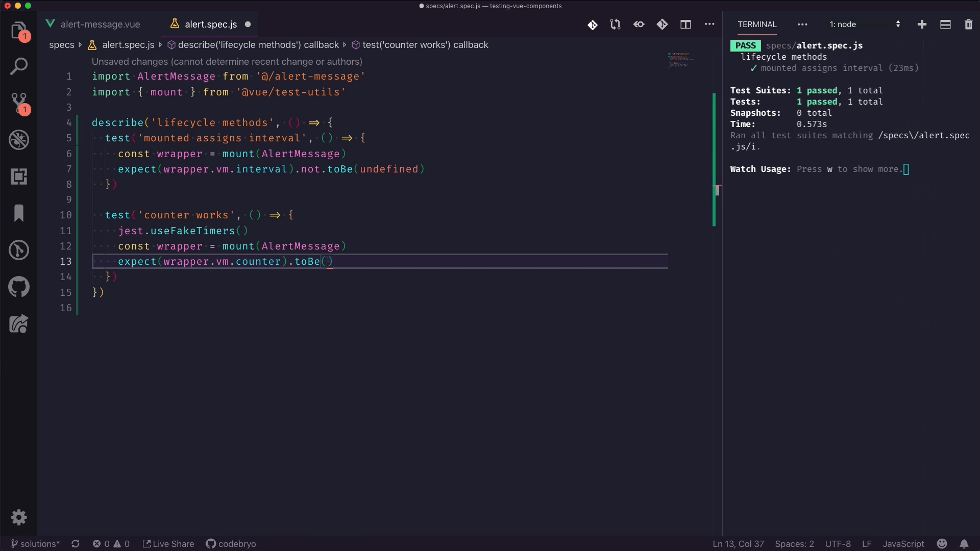Open the Source Control view

(x=19, y=103)
